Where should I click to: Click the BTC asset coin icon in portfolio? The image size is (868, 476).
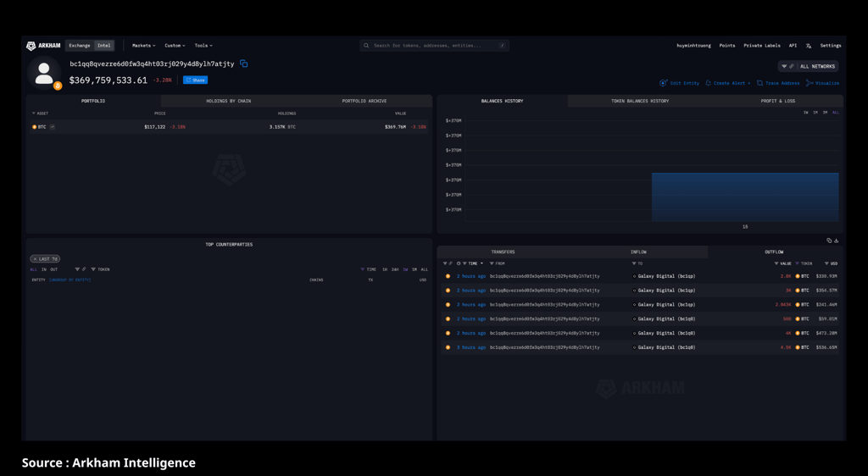coord(34,127)
